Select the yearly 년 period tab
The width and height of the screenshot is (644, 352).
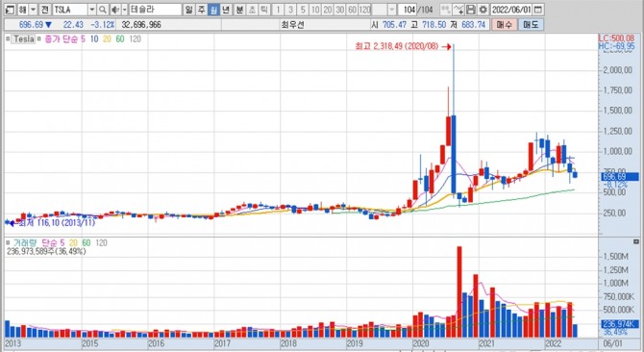coord(226,10)
